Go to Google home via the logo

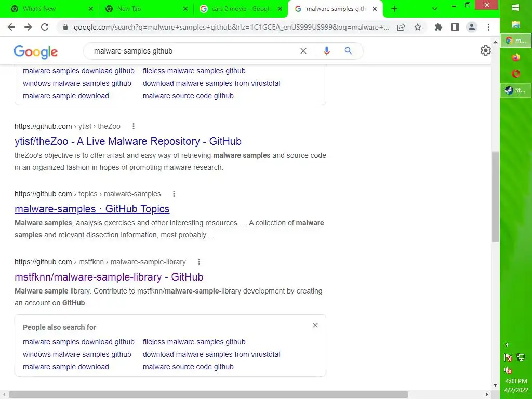click(36, 51)
